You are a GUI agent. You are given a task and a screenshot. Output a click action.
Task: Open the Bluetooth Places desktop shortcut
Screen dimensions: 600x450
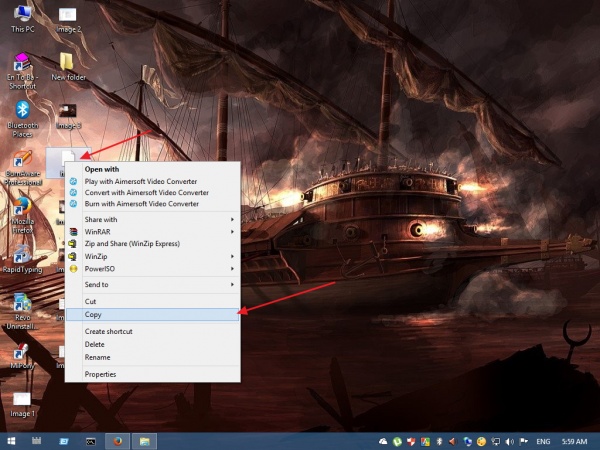tap(21, 113)
